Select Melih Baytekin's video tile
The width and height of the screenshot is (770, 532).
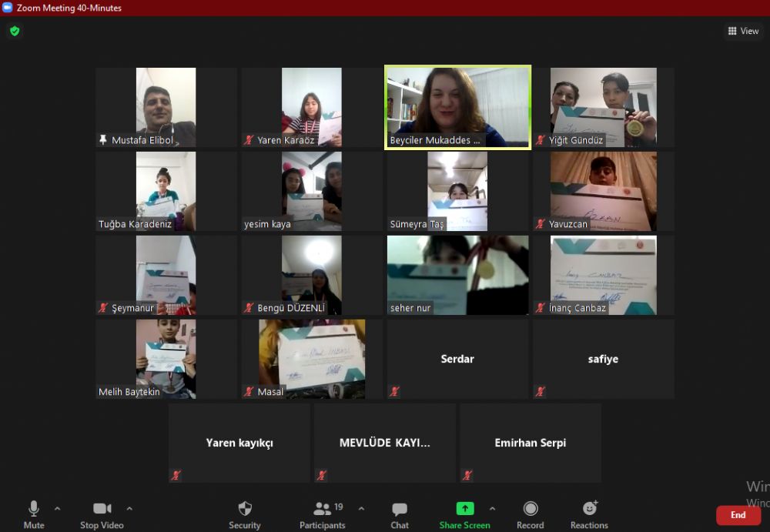(x=166, y=359)
